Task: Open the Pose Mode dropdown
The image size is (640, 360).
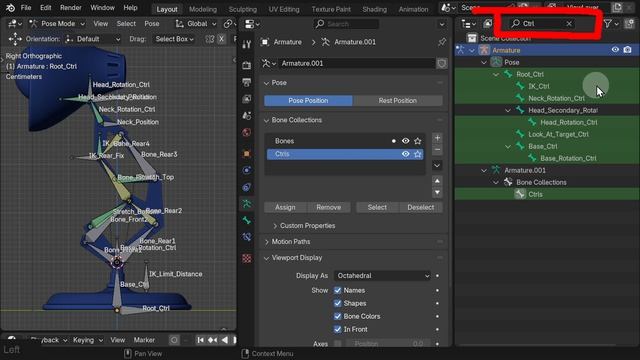Action: (x=57, y=24)
